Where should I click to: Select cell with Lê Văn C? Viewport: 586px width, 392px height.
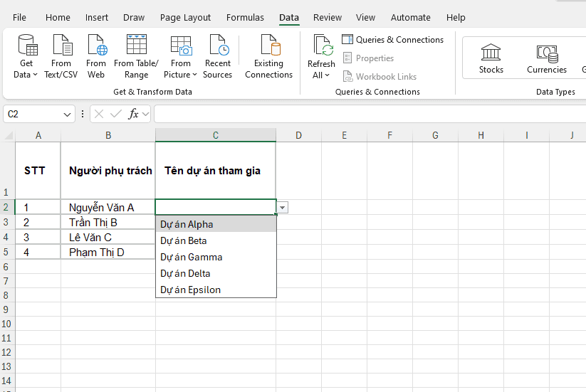[x=108, y=237]
